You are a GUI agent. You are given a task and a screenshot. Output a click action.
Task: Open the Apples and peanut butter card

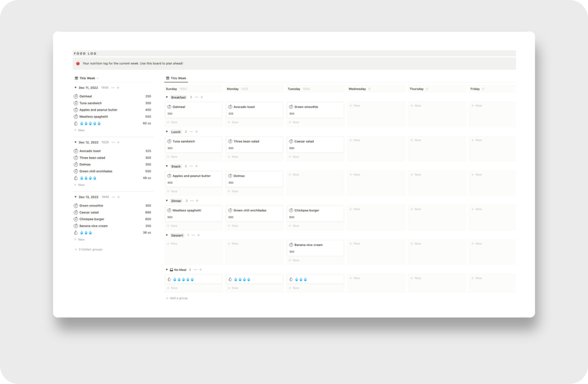[x=194, y=179]
